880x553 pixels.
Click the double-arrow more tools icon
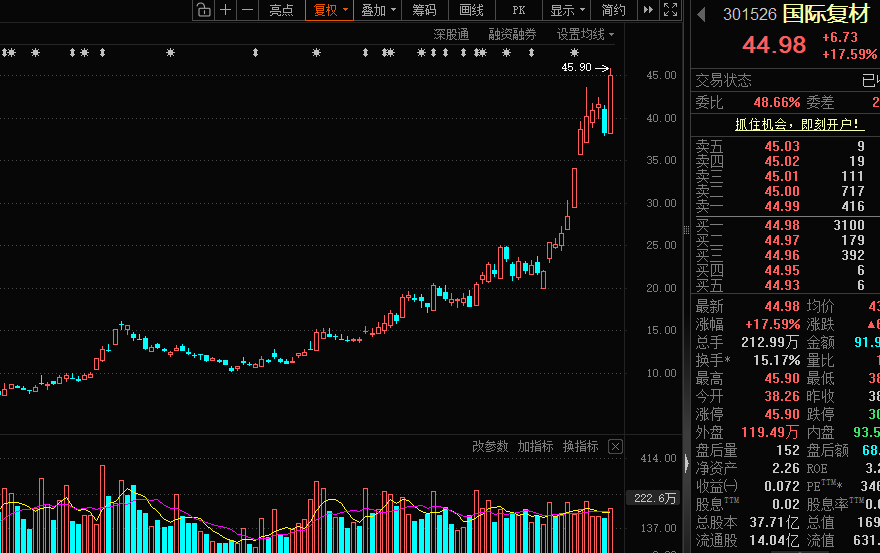(x=648, y=10)
